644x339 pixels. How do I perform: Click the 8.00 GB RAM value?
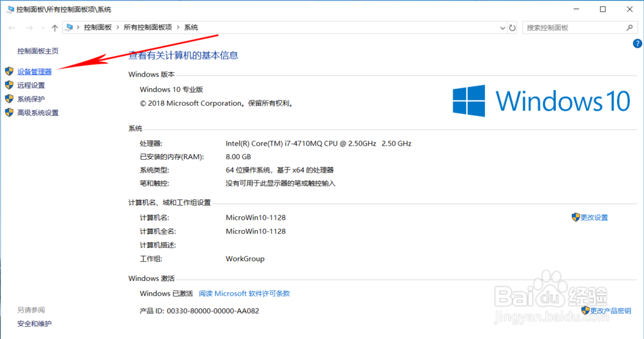coord(238,157)
